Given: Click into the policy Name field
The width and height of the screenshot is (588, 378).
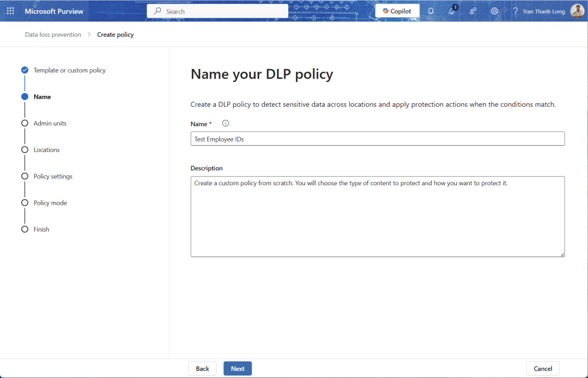Looking at the screenshot, I should coord(377,139).
